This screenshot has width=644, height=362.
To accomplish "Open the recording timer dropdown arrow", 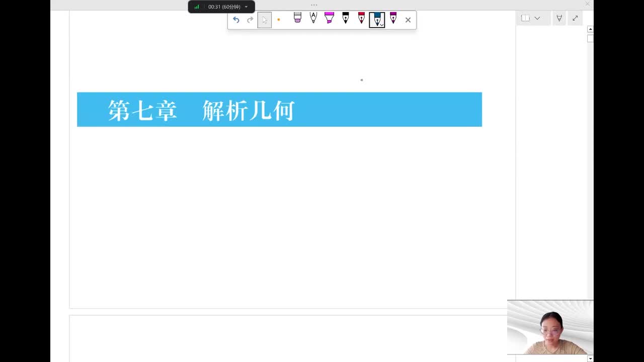I will 246,7.
